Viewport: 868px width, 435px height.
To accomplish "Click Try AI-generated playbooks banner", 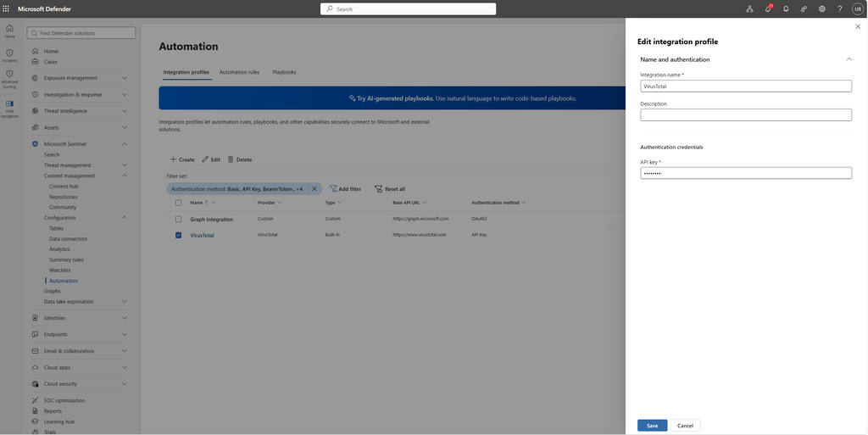I will pyautogui.click(x=392, y=98).
